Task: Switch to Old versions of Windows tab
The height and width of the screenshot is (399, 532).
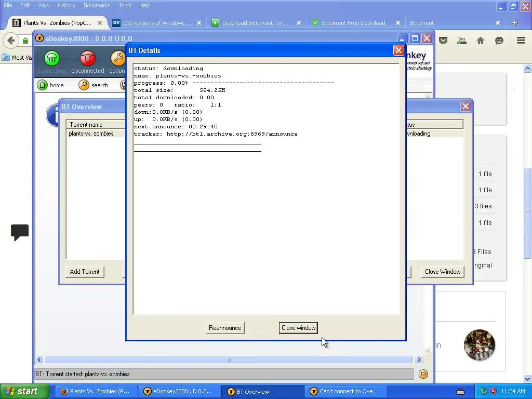Action: click(157, 23)
